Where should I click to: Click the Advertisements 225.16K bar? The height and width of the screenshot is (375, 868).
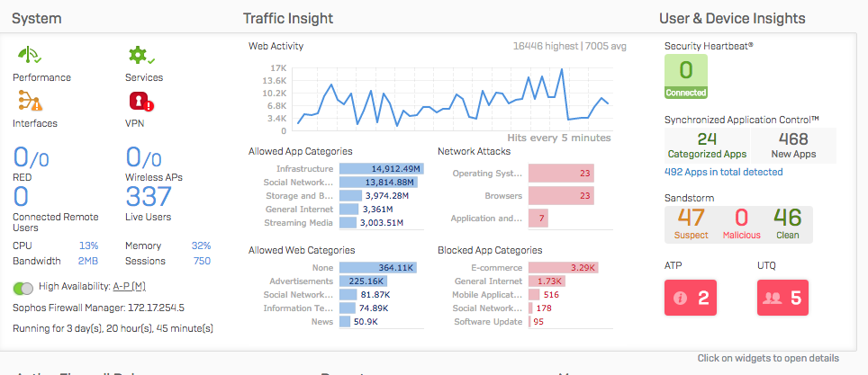[x=364, y=281]
